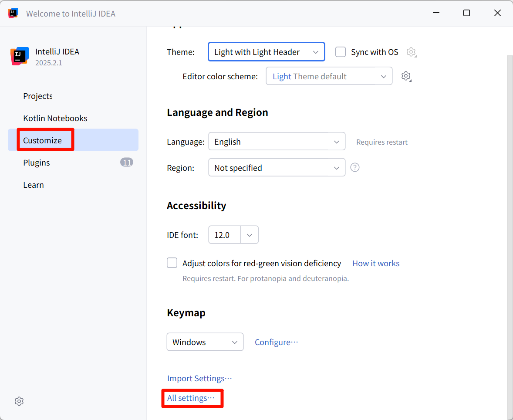Open the bottom-left settings gear menu
The height and width of the screenshot is (420, 513).
tap(19, 401)
